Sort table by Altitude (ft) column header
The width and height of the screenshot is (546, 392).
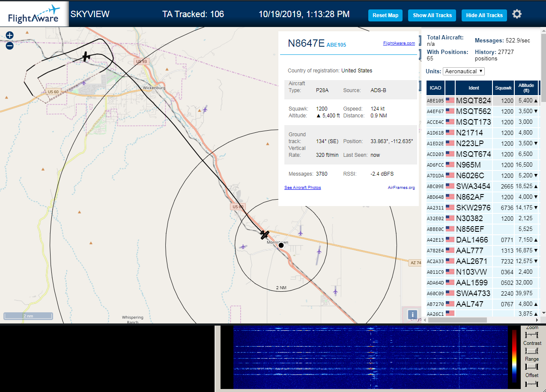pos(526,88)
